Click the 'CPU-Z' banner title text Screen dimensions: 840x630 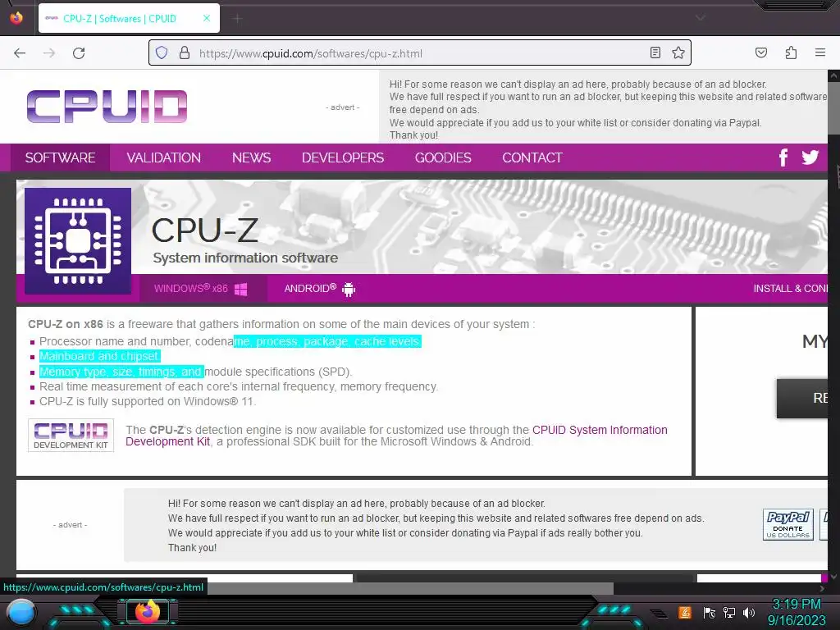coord(204,230)
